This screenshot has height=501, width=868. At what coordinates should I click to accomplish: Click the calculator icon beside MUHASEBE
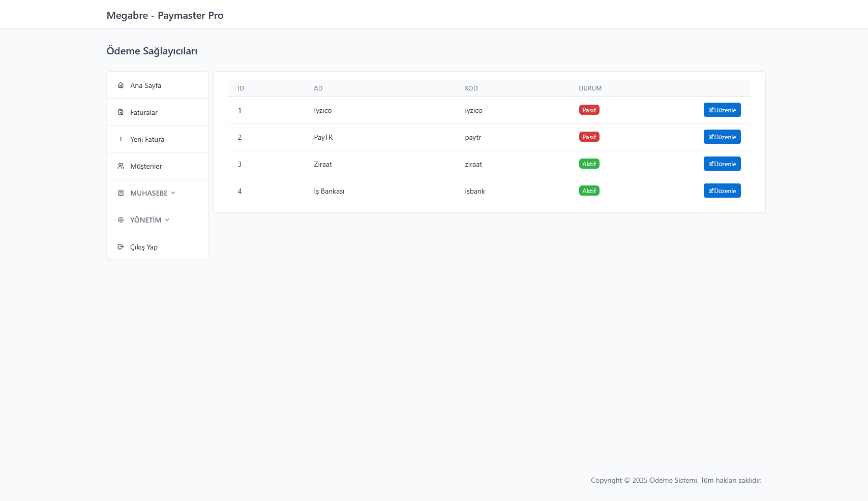point(121,193)
